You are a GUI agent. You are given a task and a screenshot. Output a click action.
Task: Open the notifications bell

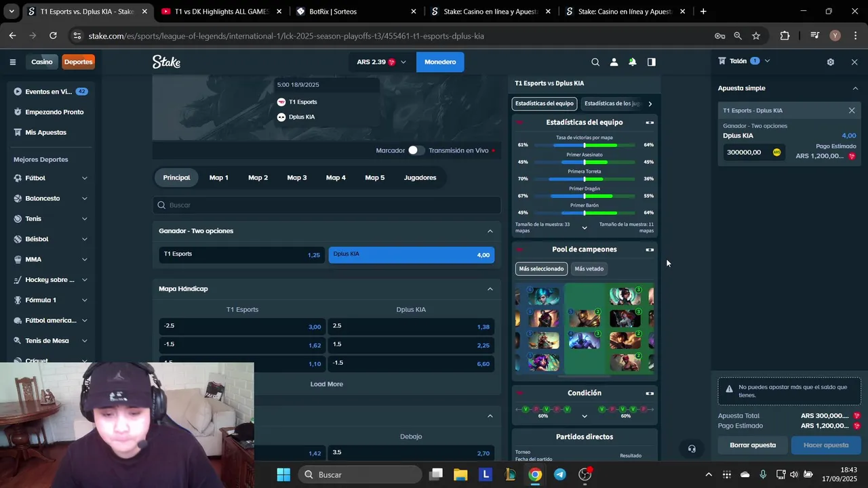(x=632, y=62)
